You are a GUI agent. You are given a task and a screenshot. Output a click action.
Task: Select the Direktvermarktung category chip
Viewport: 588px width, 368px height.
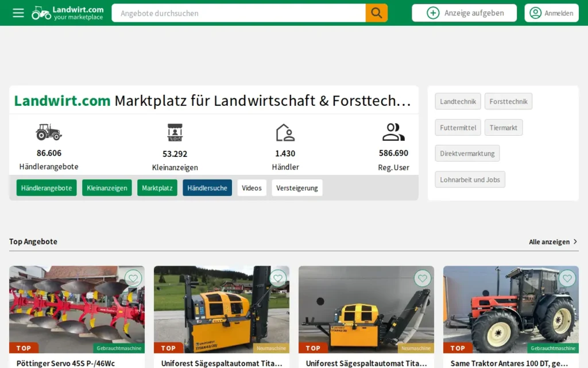tap(467, 154)
